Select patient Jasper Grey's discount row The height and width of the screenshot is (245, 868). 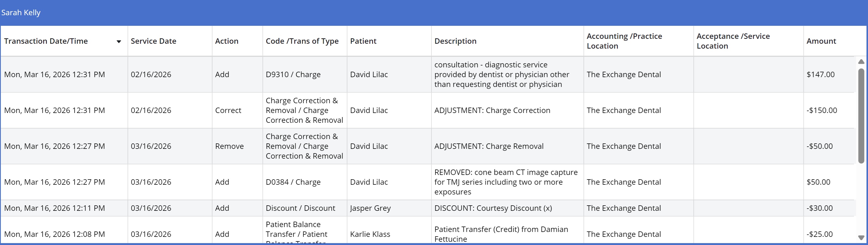370,208
